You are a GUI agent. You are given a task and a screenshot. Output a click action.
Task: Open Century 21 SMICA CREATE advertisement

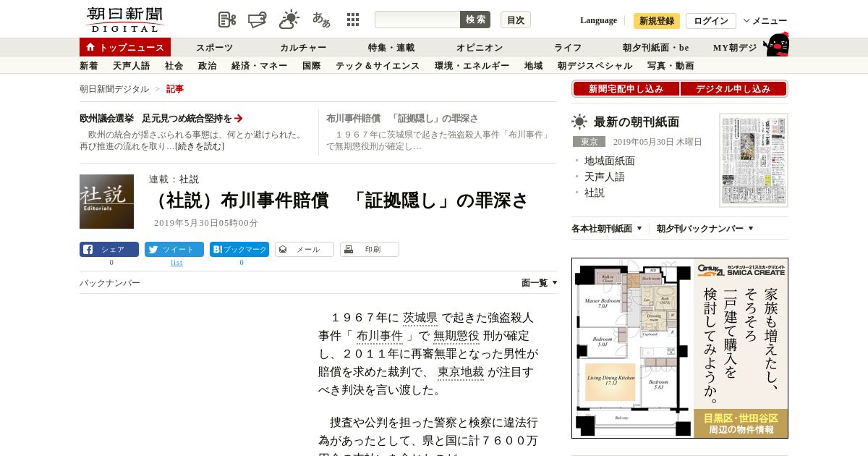[x=680, y=348]
